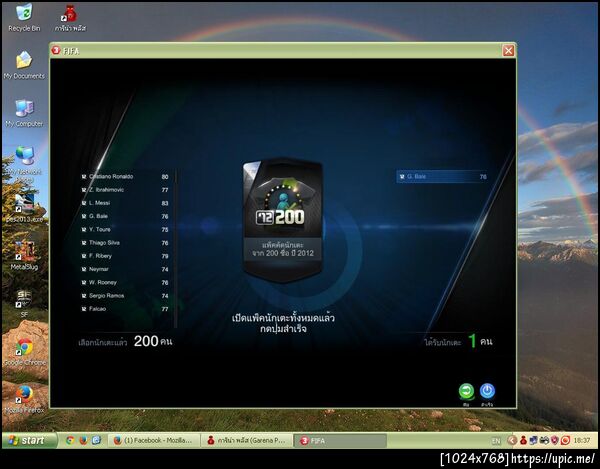Open the 2012 top-200 player pack card
The height and width of the screenshot is (469, 600).
click(283, 221)
